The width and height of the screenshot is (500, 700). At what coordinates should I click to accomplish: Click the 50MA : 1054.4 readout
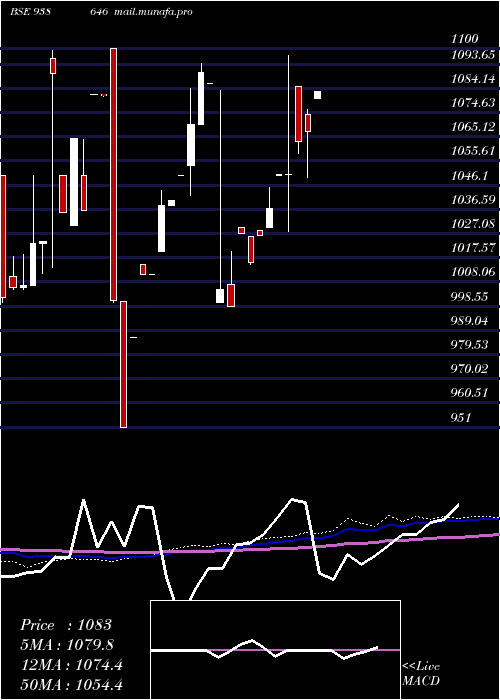tap(72, 684)
